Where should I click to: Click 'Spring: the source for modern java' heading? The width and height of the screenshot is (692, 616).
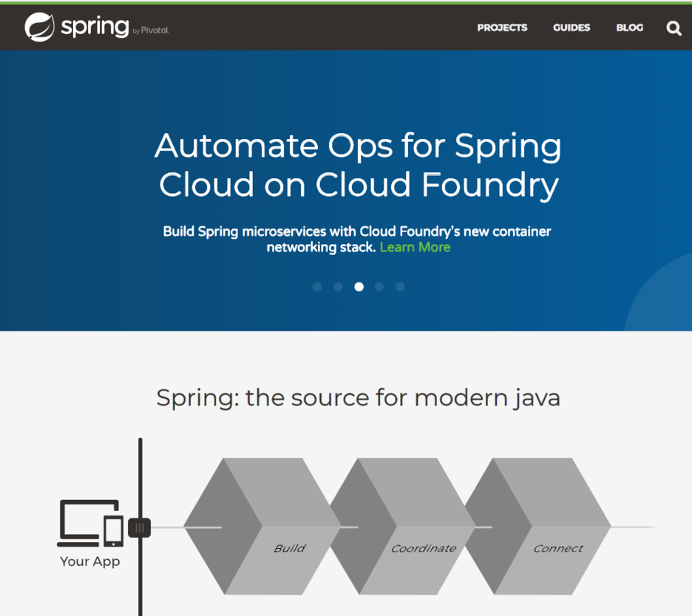358,399
